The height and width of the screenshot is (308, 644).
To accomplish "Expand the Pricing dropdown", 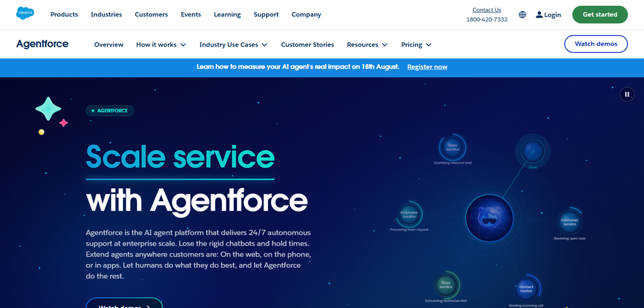I will click(x=416, y=45).
